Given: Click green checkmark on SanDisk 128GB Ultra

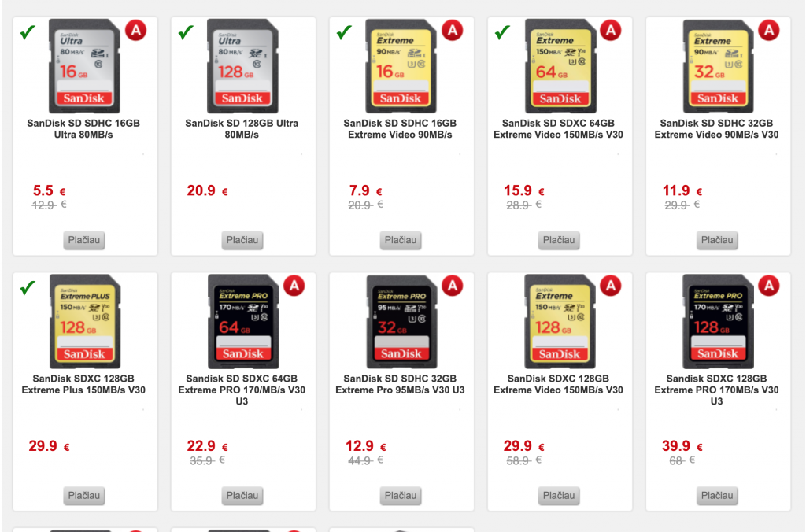Looking at the screenshot, I should point(186,32).
